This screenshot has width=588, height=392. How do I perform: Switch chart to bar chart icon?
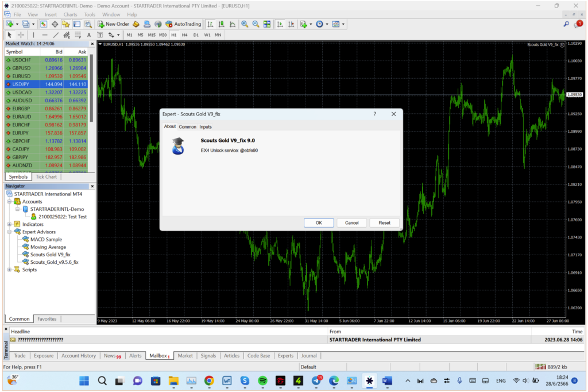pos(210,24)
